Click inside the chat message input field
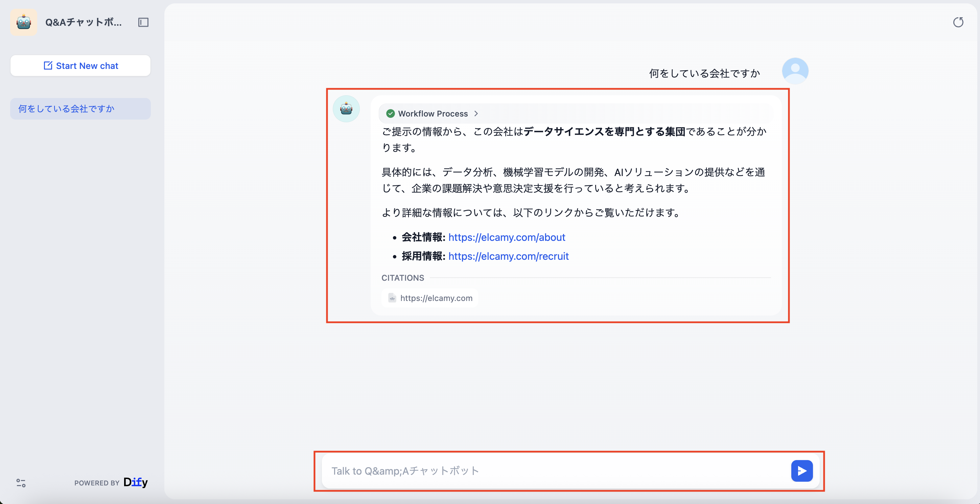 pyautogui.click(x=533, y=471)
